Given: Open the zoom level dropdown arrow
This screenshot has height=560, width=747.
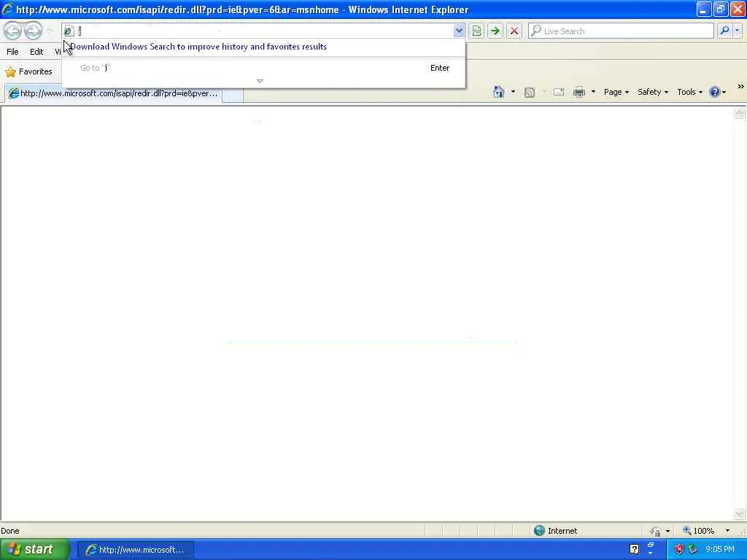Looking at the screenshot, I should tap(727, 531).
